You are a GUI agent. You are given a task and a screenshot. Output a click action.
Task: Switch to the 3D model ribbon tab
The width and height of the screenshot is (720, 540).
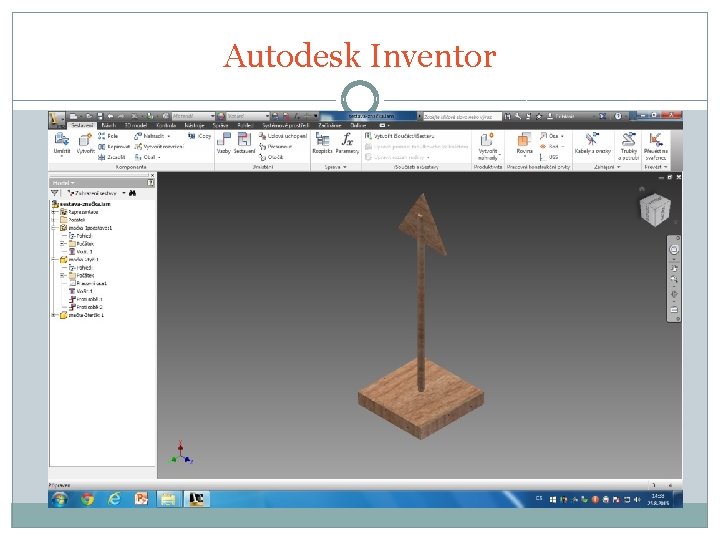pyautogui.click(x=136, y=125)
